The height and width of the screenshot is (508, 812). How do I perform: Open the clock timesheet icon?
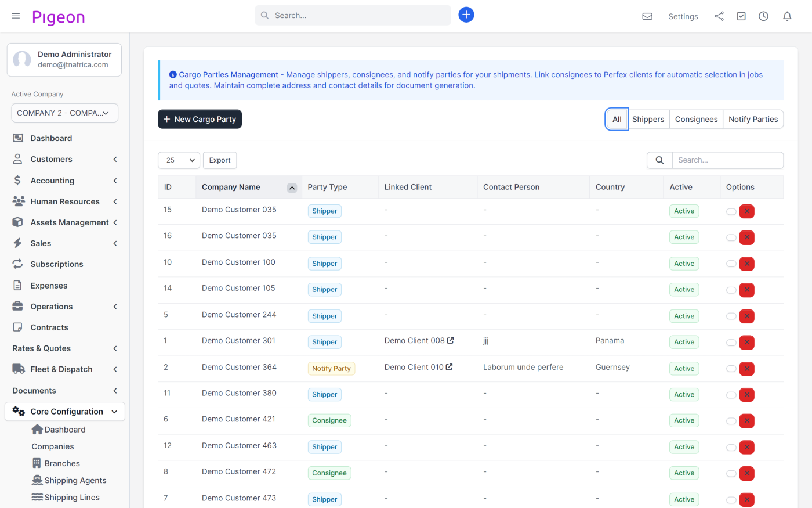coord(763,16)
